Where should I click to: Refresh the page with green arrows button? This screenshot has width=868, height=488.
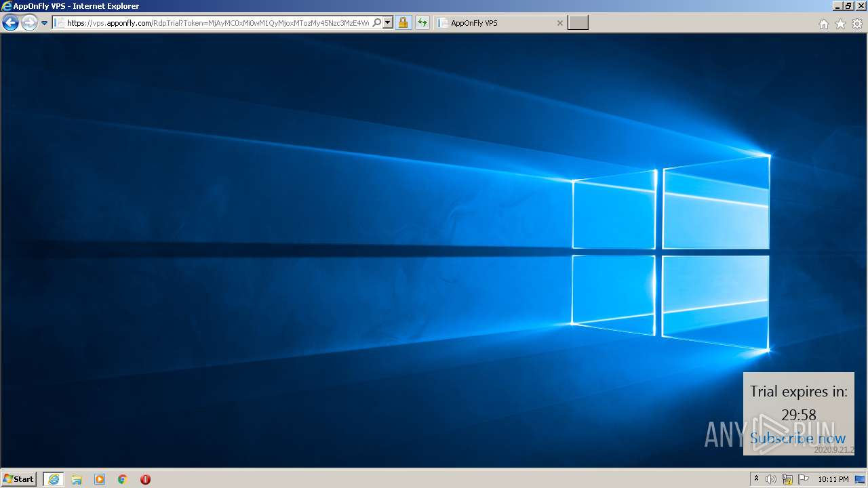[422, 23]
